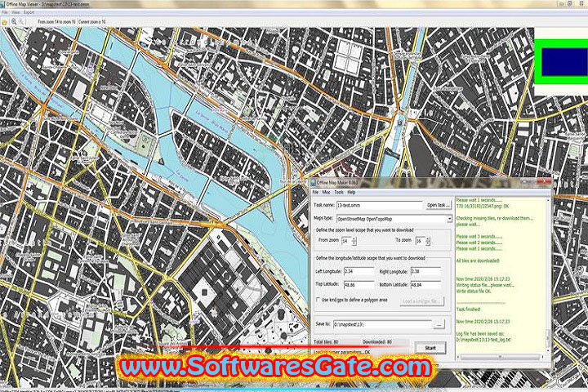Click the open folder icon in Map Viewer toolbar
Image resolution: width=588 pixels, height=392 pixels.
[x=5, y=22]
